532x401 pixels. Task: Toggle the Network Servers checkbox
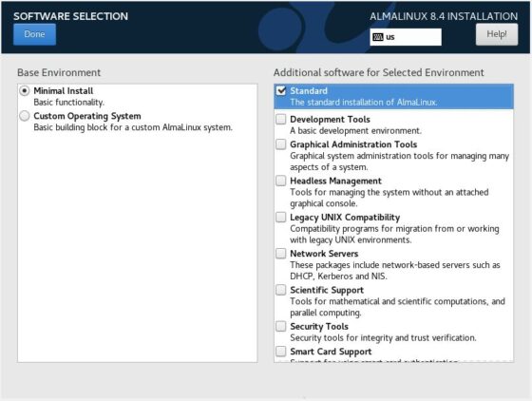pyautogui.click(x=281, y=254)
